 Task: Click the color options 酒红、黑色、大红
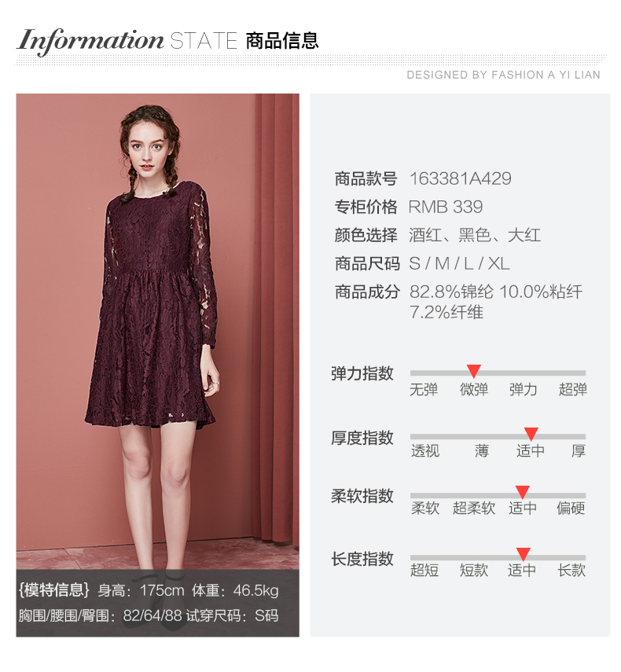click(x=475, y=235)
